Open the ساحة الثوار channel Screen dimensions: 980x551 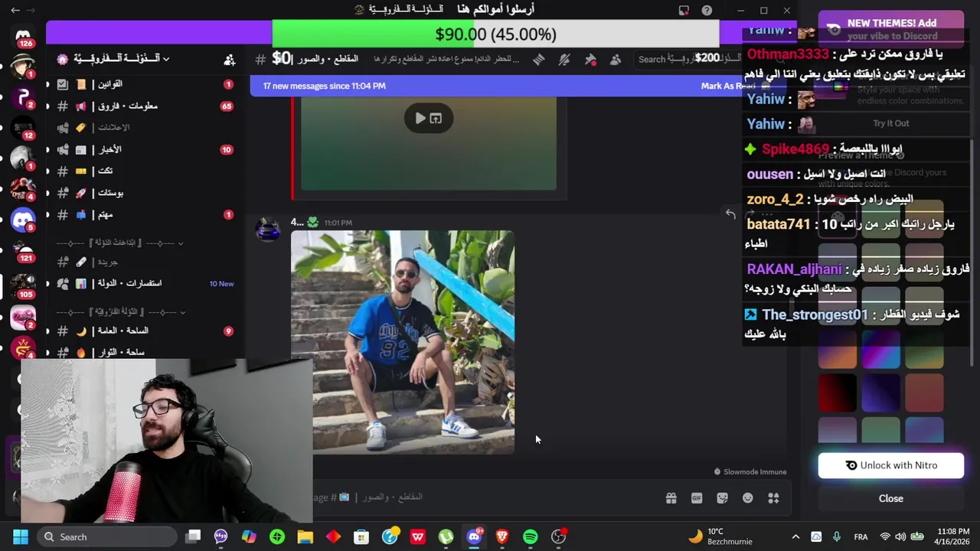pyautogui.click(x=145, y=352)
